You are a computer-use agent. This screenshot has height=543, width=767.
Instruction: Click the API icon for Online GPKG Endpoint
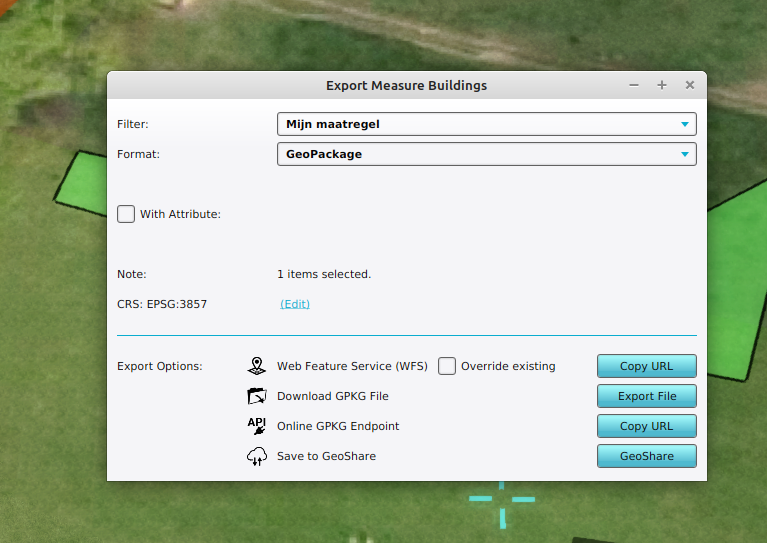point(257,426)
